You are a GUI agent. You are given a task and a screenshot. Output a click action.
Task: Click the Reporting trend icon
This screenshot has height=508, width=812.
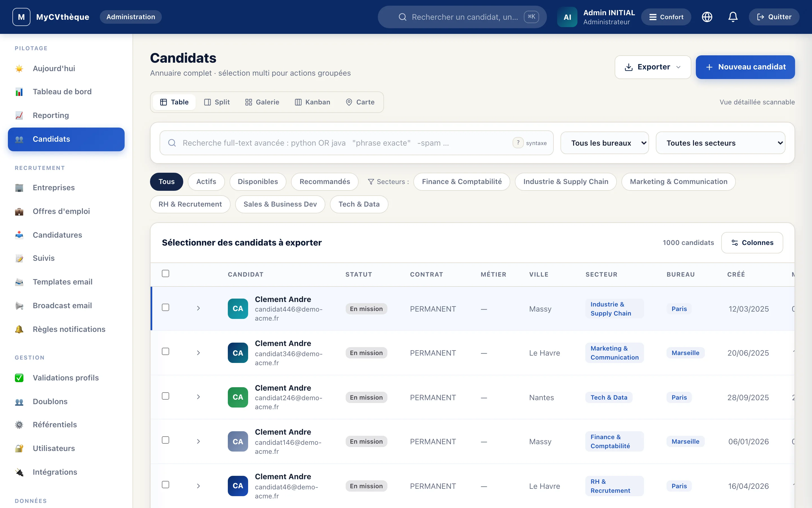(x=19, y=115)
